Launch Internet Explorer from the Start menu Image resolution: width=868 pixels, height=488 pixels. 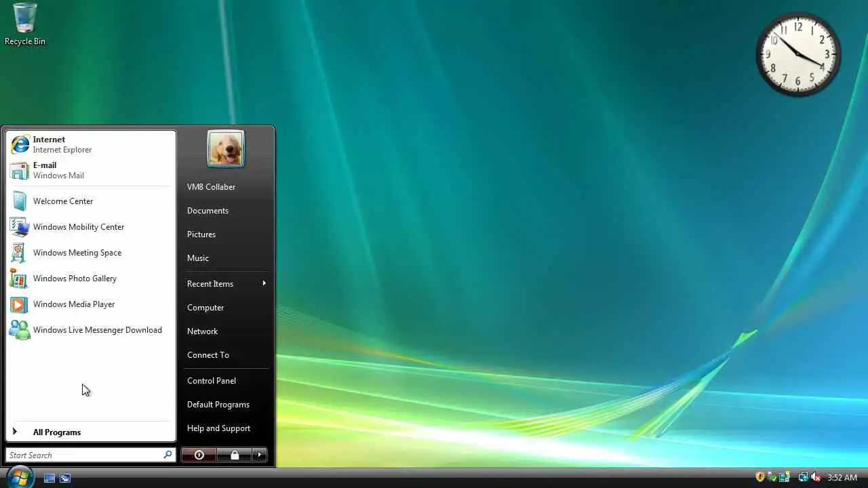91,144
